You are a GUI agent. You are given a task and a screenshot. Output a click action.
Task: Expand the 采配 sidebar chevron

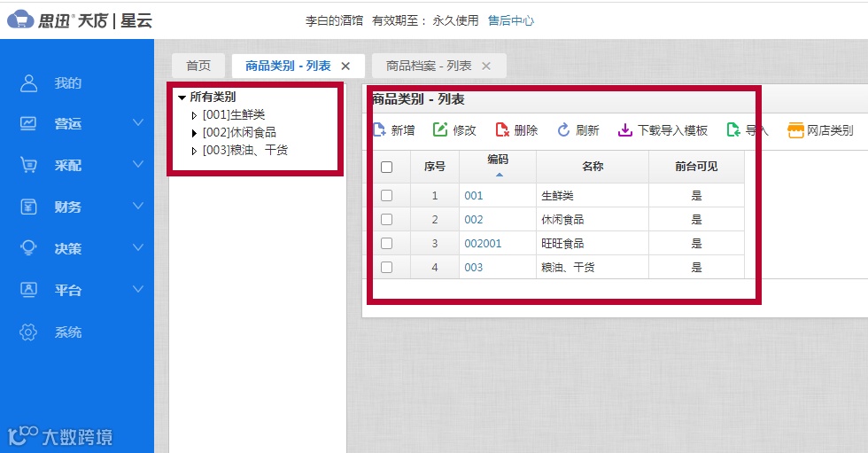pyautogui.click(x=138, y=165)
